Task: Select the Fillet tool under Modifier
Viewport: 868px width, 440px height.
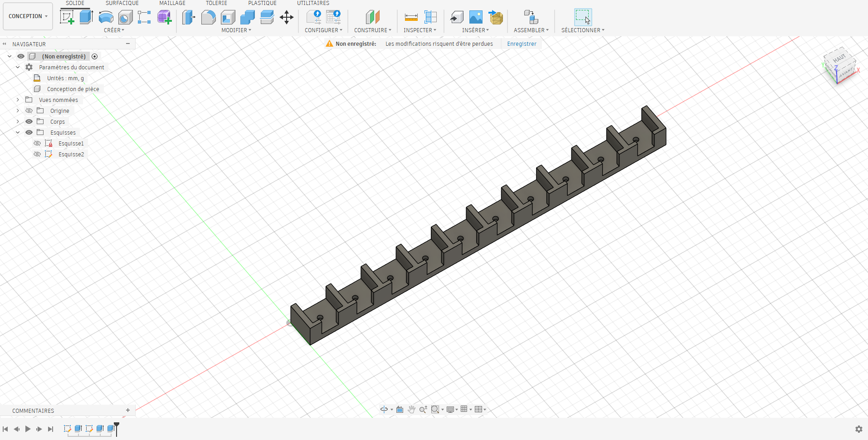Action: point(208,17)
